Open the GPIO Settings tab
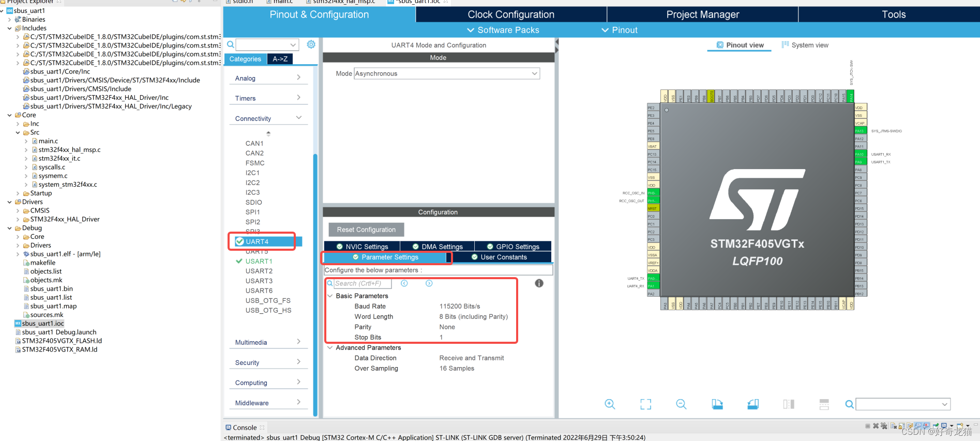980x441 pixels. (x=513, y=247)
